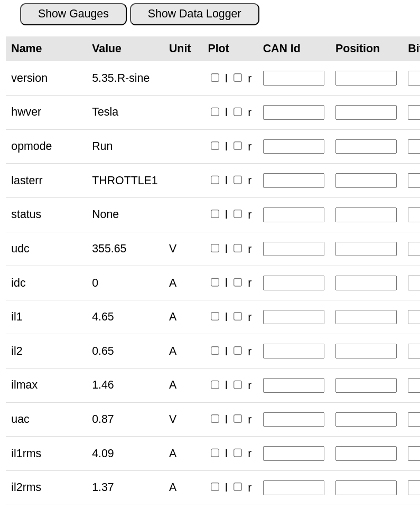The image size is (420, 510).
Task: Click the Show Gauges button
Action: click(x=73, y=14)
